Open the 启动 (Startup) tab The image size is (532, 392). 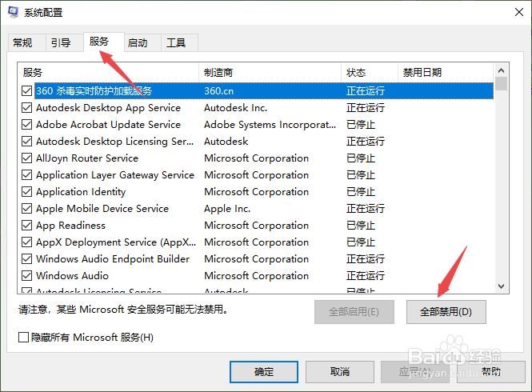pyautogui.click(x=138, y=43)
